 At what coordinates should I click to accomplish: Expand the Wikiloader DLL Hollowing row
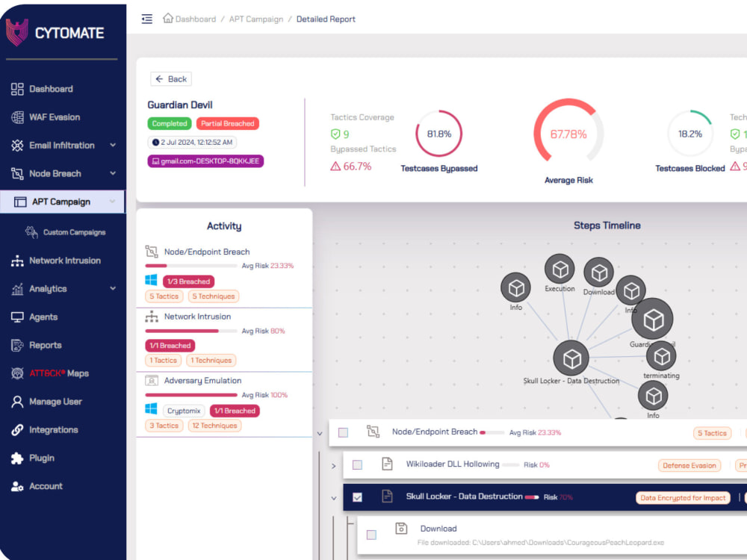click(x=333, y=466)
